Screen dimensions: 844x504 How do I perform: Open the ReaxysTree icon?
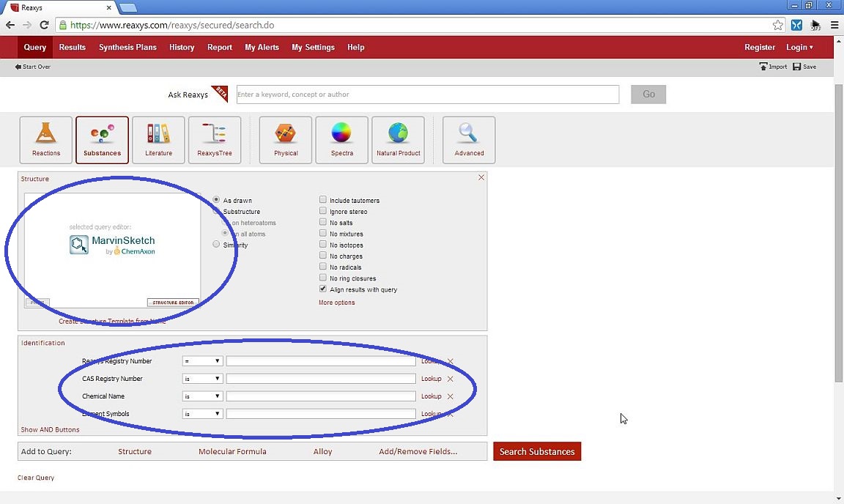point(214,140)
